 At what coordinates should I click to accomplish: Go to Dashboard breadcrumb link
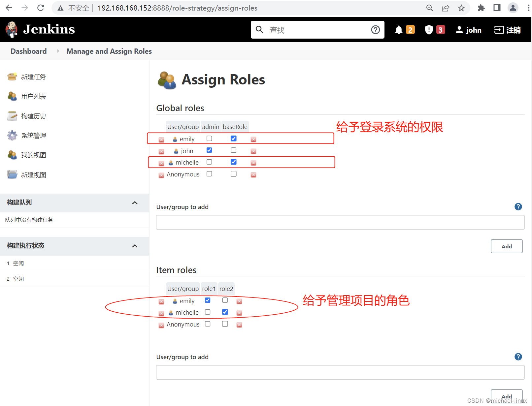pyautogui.click(x=29, y=51)
